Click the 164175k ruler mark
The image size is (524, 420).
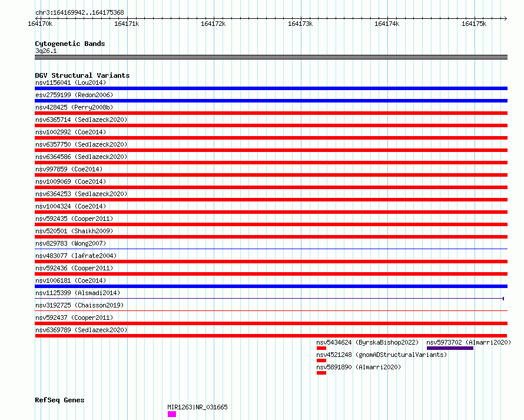pos(474,24)
